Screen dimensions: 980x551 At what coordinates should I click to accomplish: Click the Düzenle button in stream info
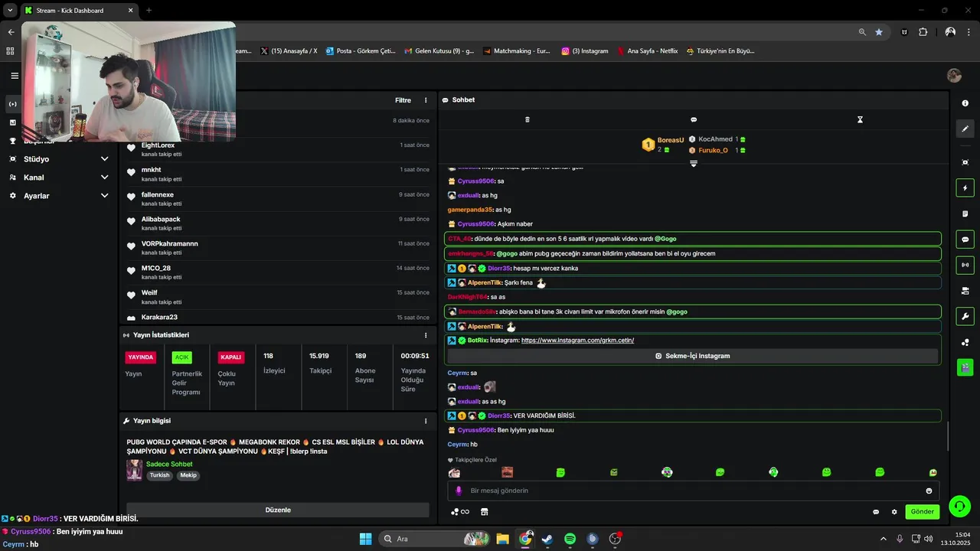(x=278, y=510)
